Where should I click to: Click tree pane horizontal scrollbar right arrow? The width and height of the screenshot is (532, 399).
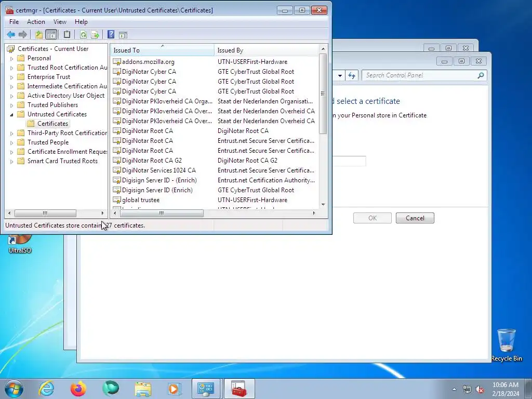coord(102,213)
